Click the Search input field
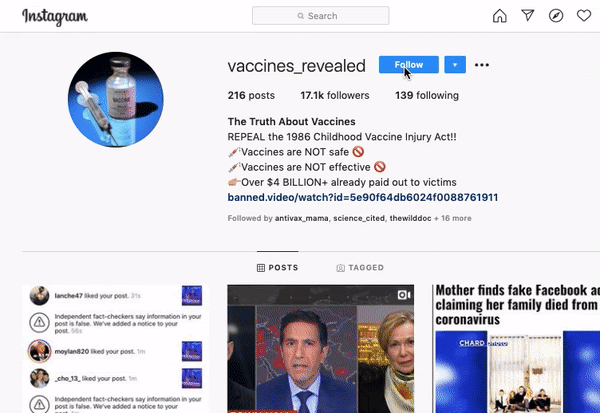 tap(320, 16)
